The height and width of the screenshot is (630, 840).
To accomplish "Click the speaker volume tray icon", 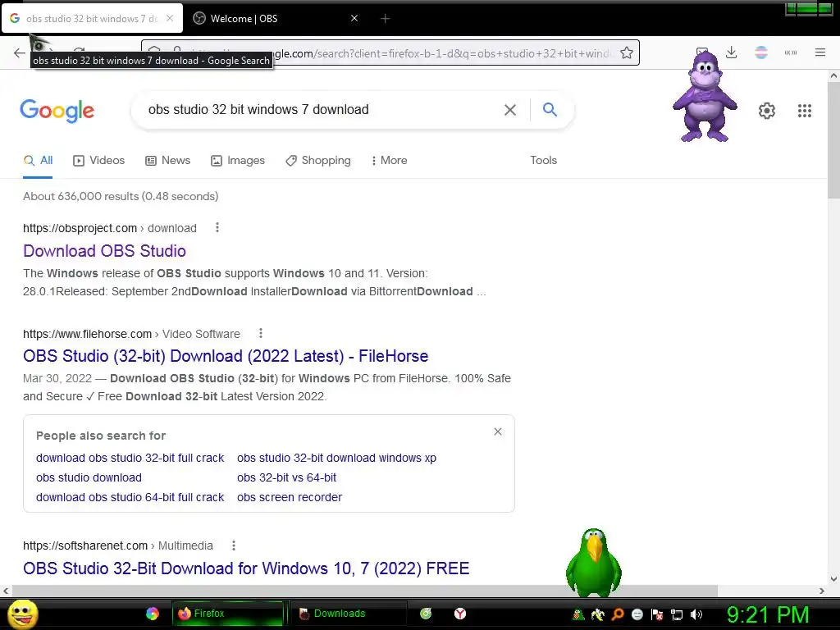I will pyautogui.click(x=696, y=614).
